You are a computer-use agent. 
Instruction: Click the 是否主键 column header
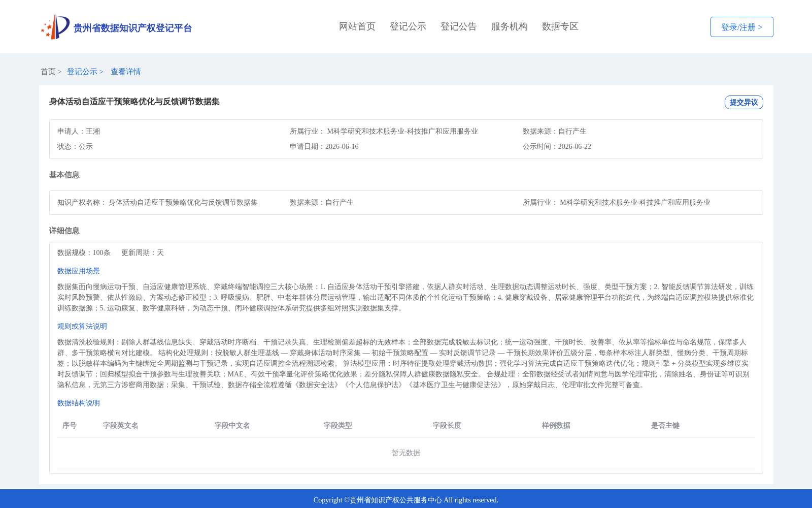[x=665, y=425]
